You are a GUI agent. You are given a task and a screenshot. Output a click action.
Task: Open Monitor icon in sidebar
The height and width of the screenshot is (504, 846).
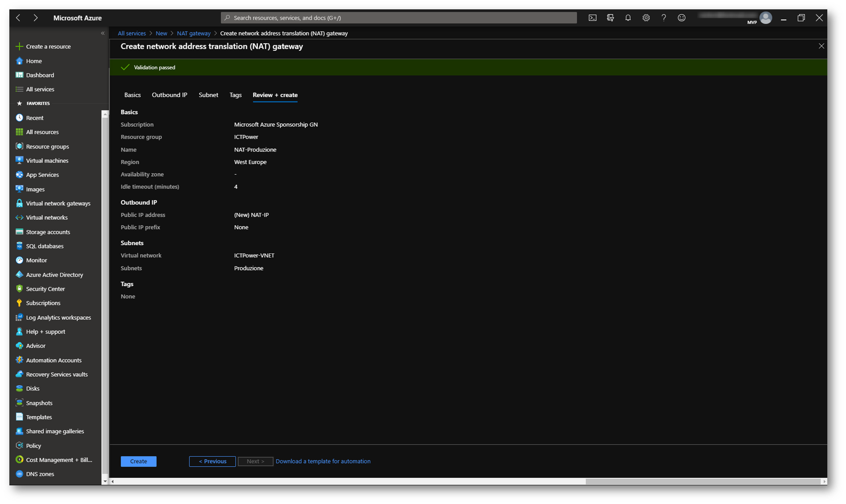tap(19, 260)
